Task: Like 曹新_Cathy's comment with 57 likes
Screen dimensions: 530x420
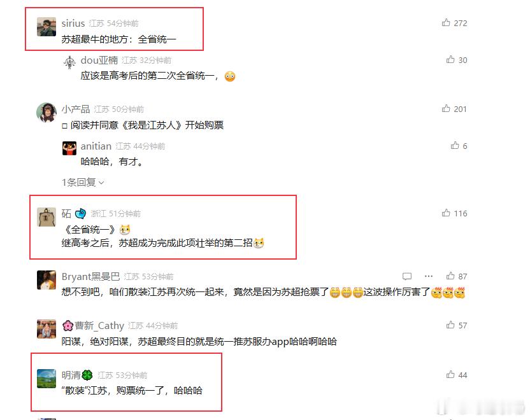Action: coord(450,325)
